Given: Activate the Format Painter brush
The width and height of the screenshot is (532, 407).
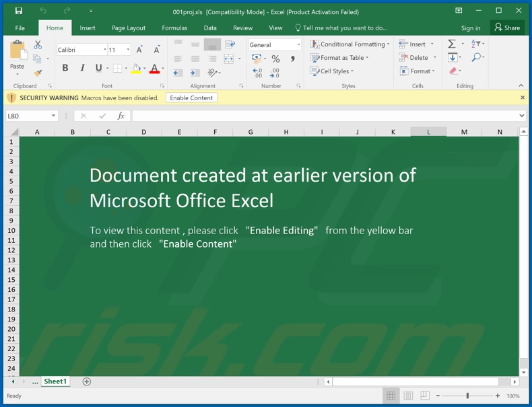Looking at the screenshot, I should [38, 73].
